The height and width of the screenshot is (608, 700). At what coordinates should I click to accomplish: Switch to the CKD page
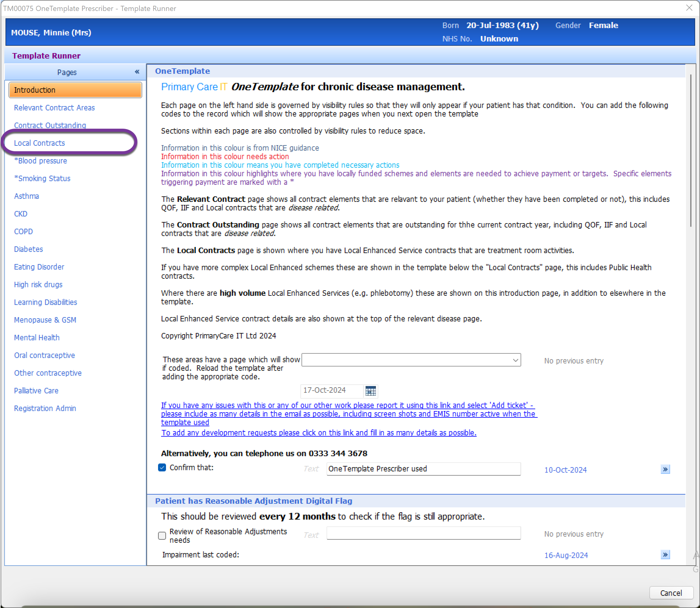pos(21,214)
